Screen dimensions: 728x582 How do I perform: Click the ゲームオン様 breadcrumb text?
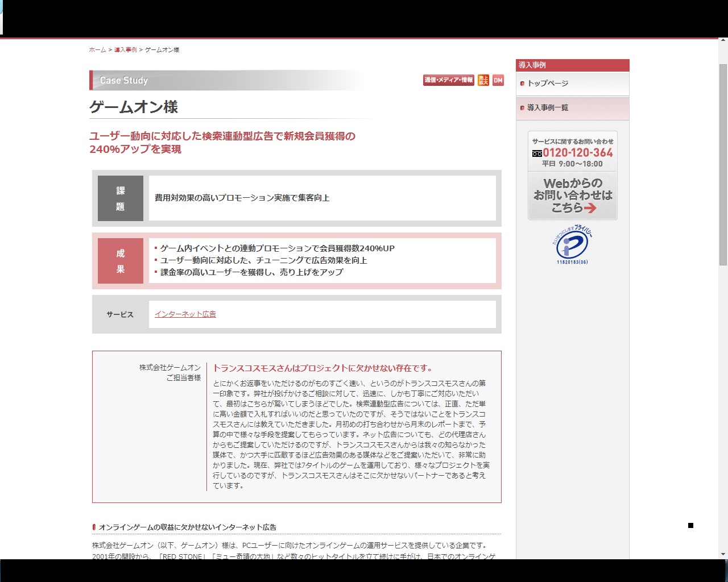[x=162, y=50]
